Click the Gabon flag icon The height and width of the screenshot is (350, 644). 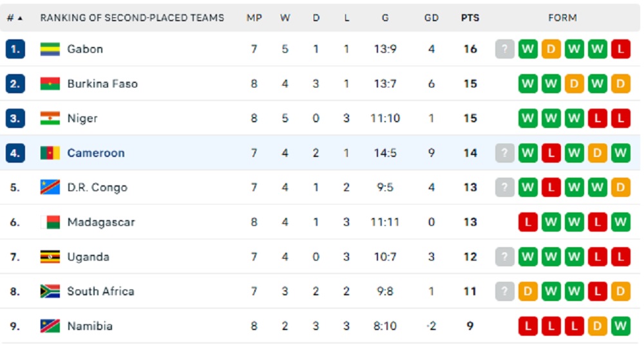coord(50,49)
